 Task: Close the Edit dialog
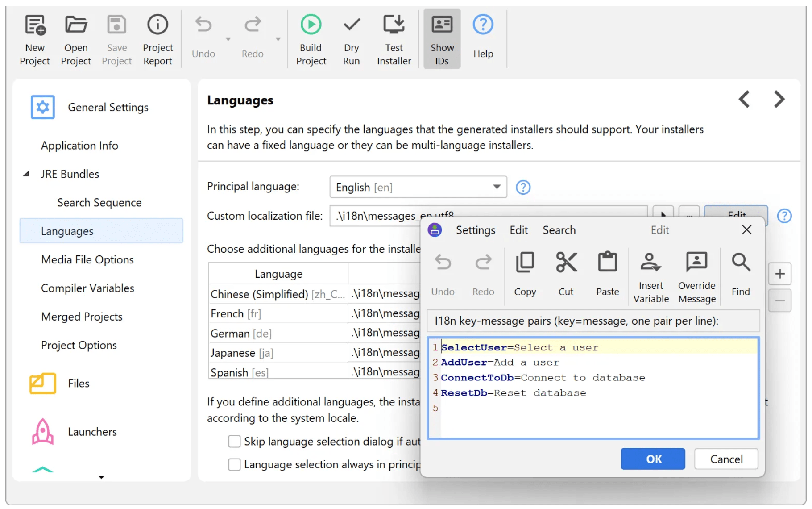[x=746, y=230]
